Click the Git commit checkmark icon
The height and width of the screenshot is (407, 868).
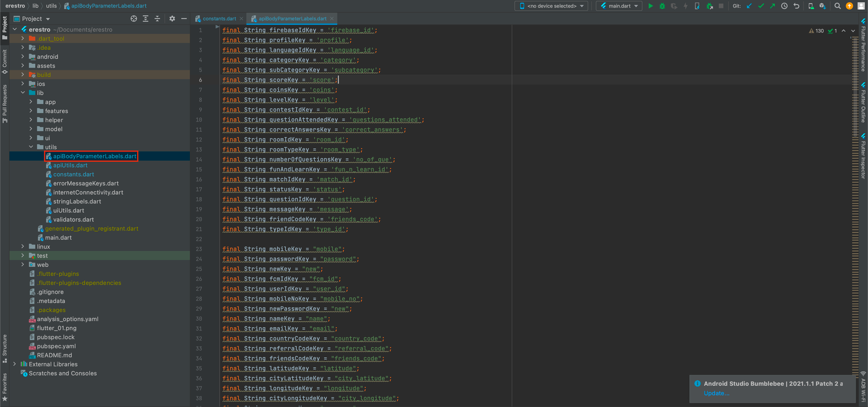coord(761,6)
